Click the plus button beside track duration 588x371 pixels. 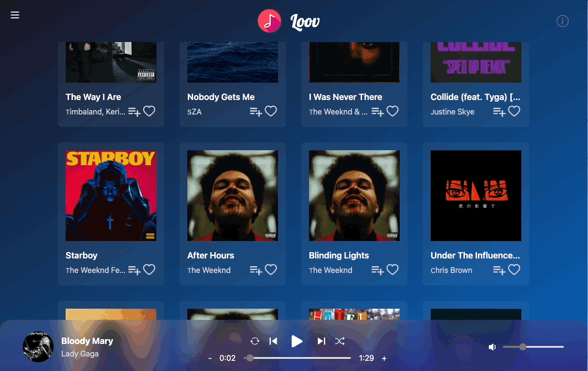tap(384, 358)
